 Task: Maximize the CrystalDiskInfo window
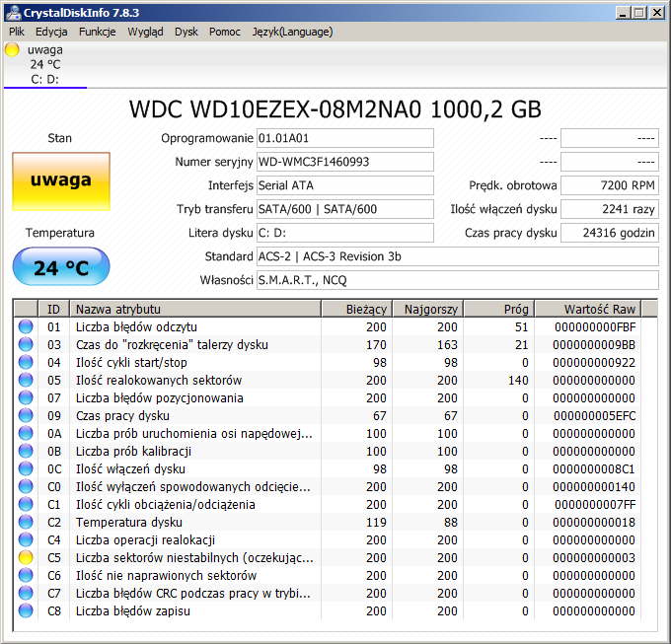pyautogui.click(x=639, y=13)
